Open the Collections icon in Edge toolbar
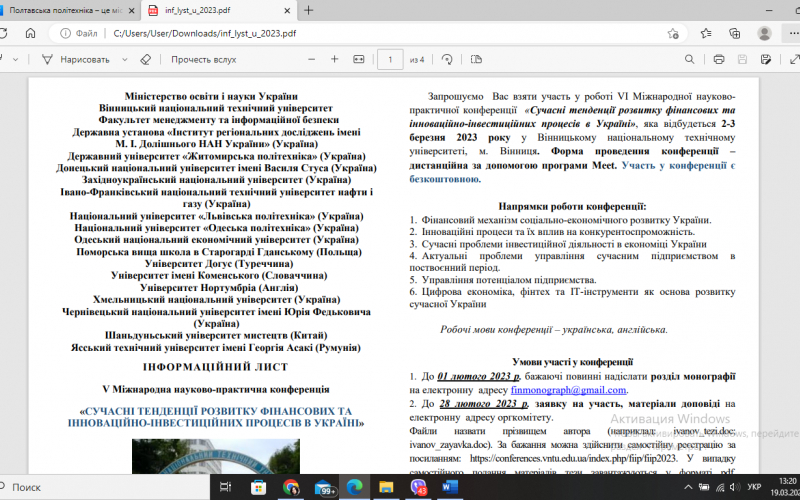This screenshot has height=500, width=800. 735,34
